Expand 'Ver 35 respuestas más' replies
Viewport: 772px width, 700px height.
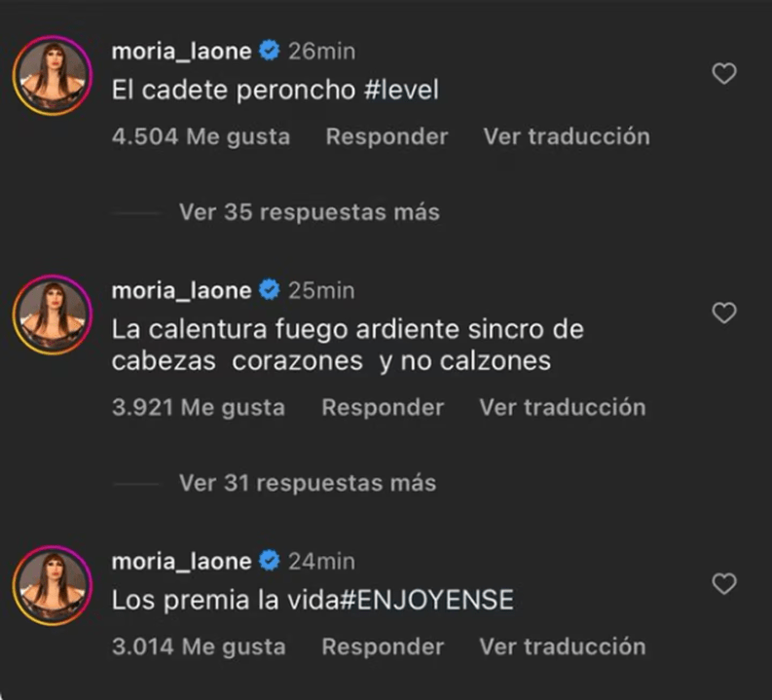click(x=309, y=212)
